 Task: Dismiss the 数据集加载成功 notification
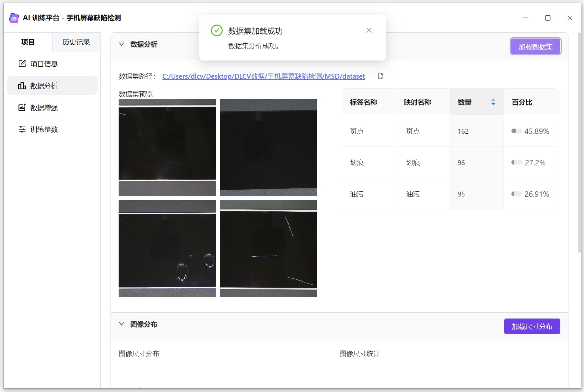[x=369, y=30]
